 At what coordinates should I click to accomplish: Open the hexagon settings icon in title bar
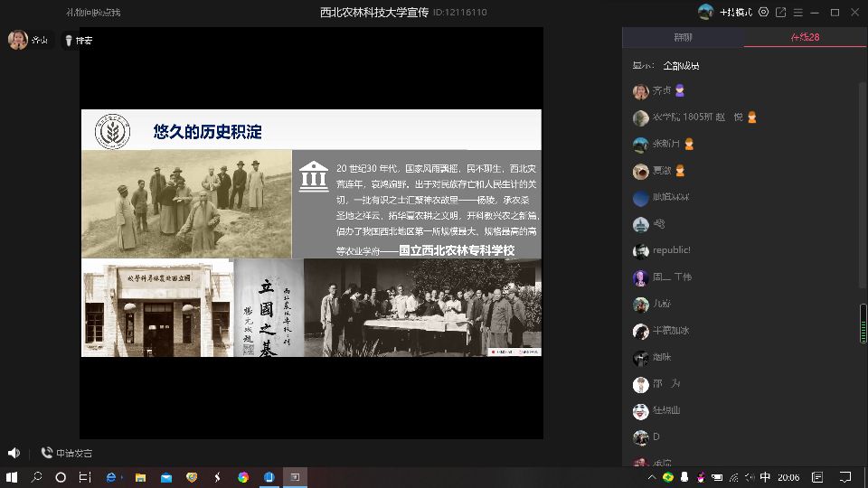[764, 12]
